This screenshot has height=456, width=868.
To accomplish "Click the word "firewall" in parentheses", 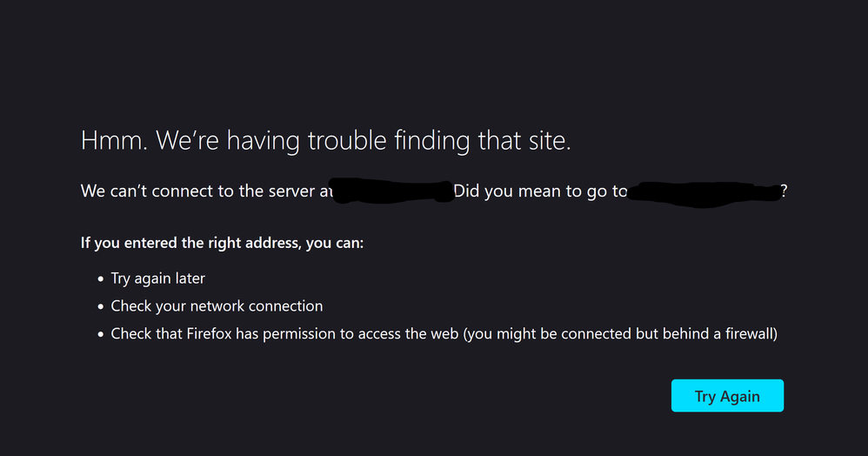I will 744,334.
